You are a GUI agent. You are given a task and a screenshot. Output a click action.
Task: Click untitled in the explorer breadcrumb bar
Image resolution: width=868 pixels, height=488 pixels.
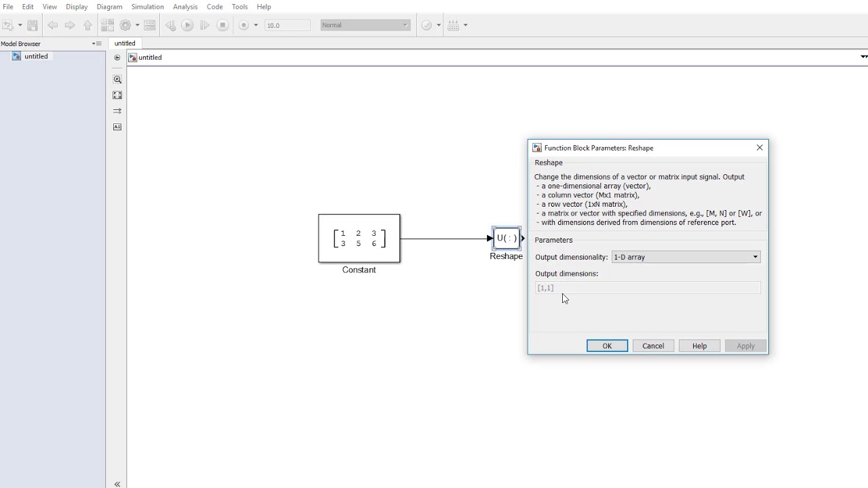150,58
